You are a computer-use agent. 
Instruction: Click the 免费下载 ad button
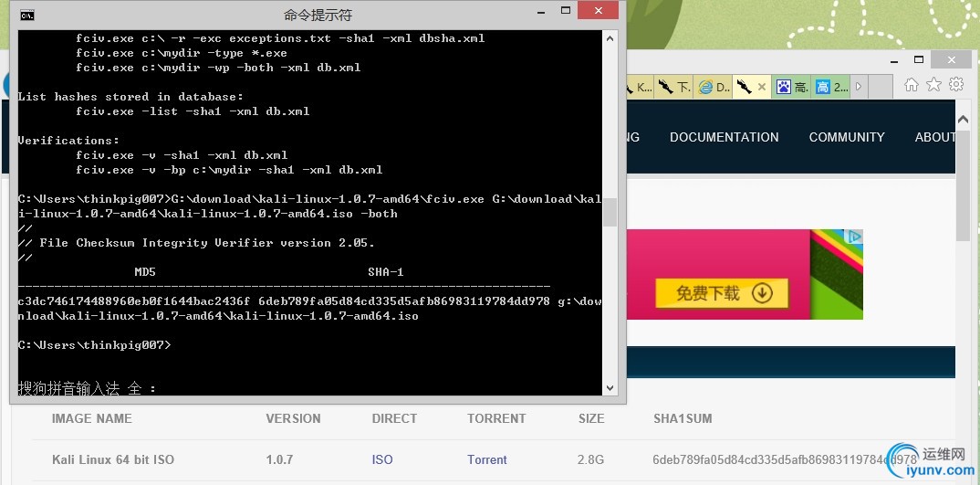tap(722, 293)
